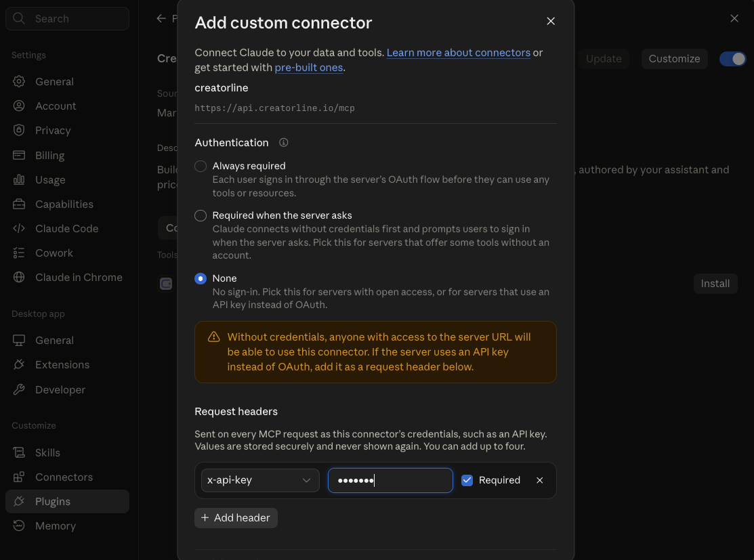Open Skills icon in Customize
The width and height of the screenshot is (754, 560).
(x=19, y=452)
